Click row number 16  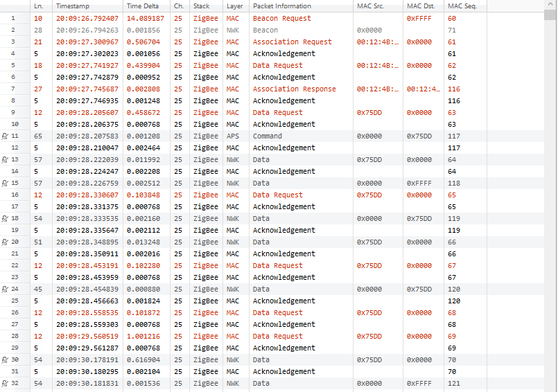click(x=15, y=195)
